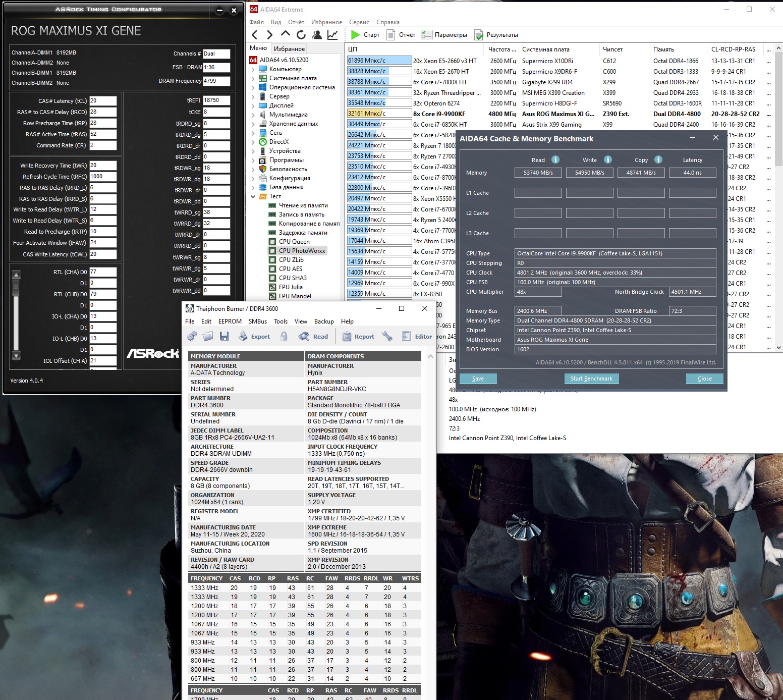Expand the Сервер tree node
Viewport: 783px width, 700px height.
(253, 96)
